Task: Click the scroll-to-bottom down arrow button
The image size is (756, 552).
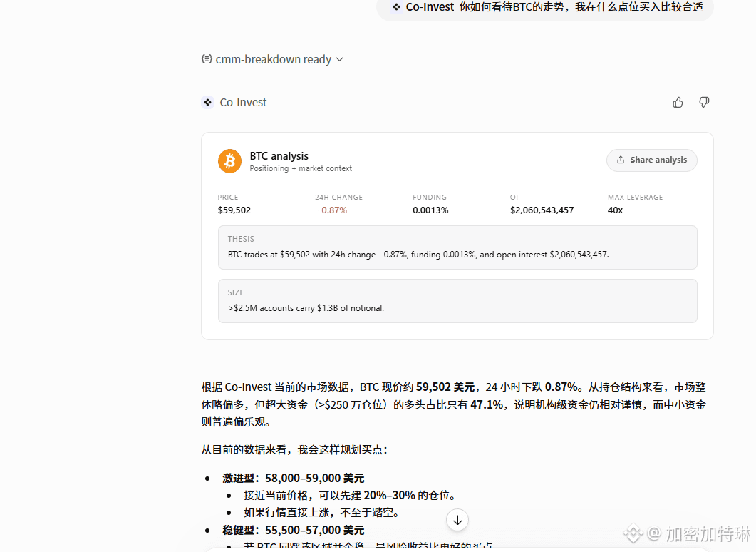Action: point(457,520)
